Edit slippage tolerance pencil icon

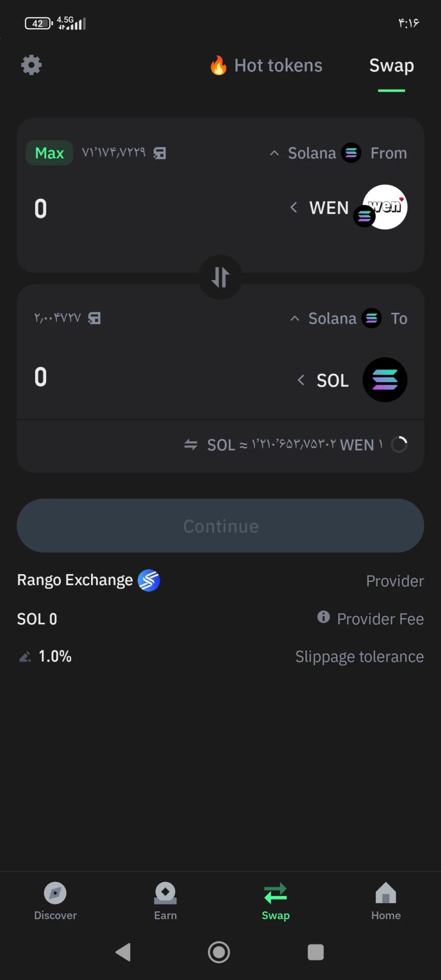[x=25, y=657]
